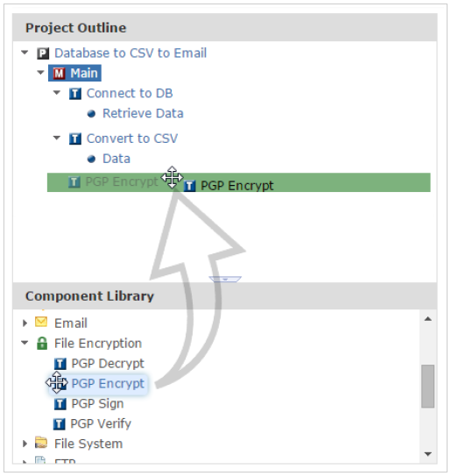Expand the Email component category
The image size is (451, 476).
[x=25, y=323]
